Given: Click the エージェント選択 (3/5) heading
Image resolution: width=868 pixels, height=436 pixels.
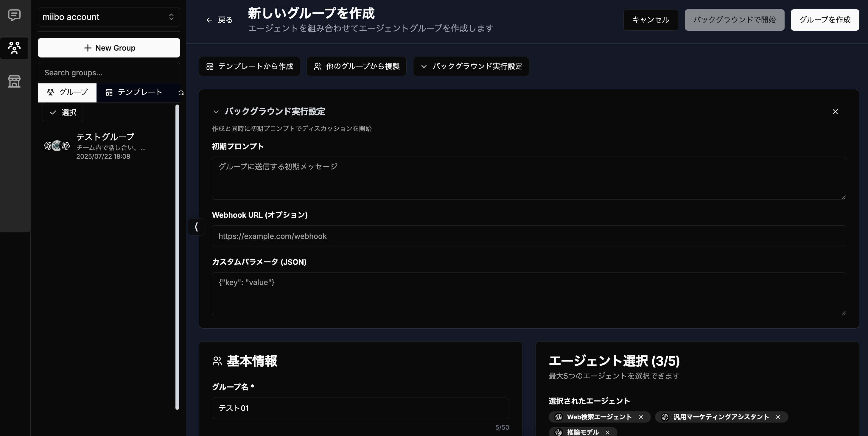Looking at the screenshot, I should 614,361.
